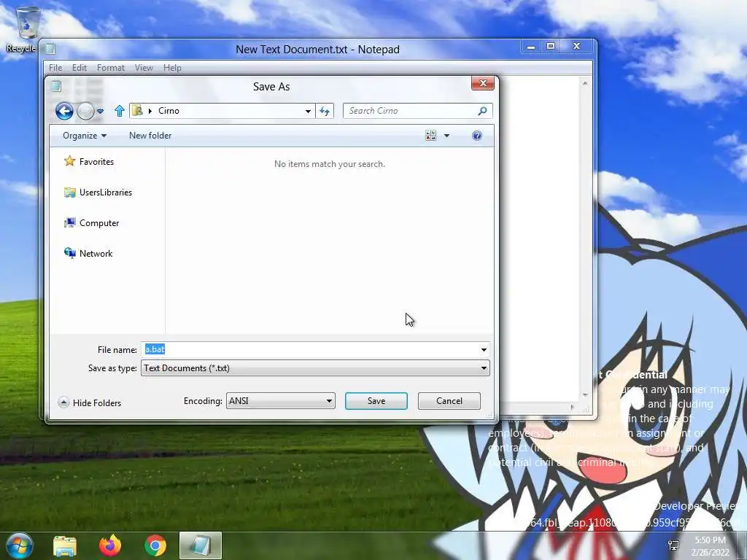This screenshot has height=560, width=747.
Task: Click the Notepad vertical scrollbar up arrow
Action: [x=584, y=83]
